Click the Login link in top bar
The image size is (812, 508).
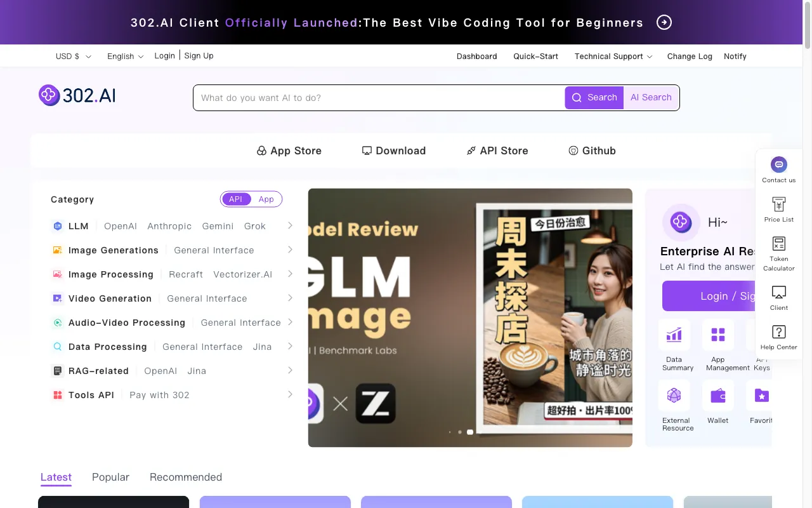click(164, 56)
